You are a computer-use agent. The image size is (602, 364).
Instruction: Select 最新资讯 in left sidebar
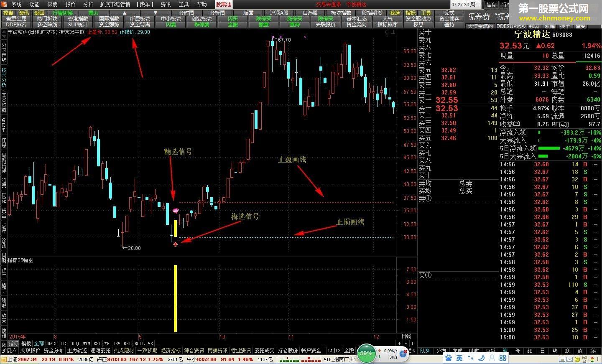coord(4,163)
